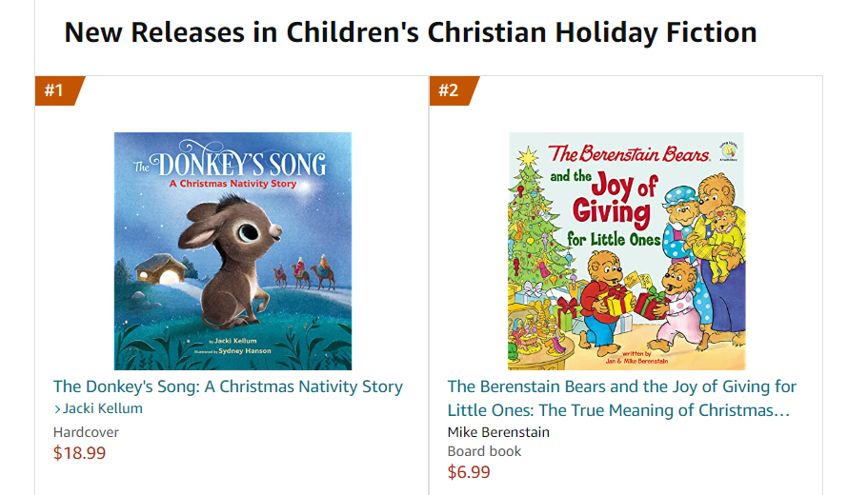868x495 pixels.
Task: Choose the Hardcover format label
Action: click(86, 432)
